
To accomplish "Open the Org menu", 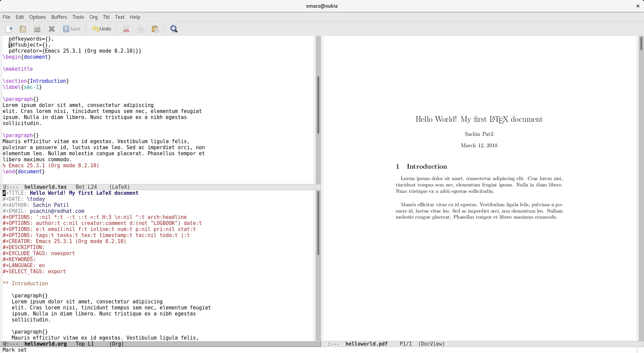I will 94,17.
